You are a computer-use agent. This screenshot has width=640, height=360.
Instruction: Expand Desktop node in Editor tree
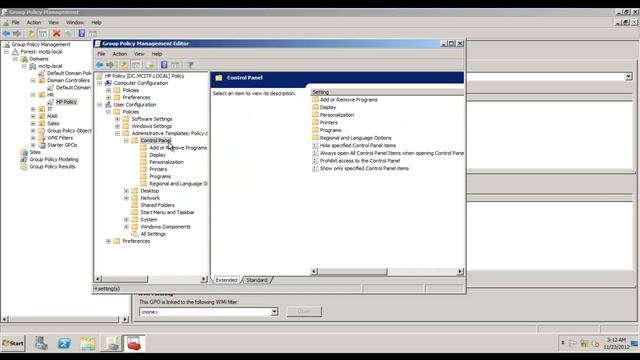tap(127, 191)
